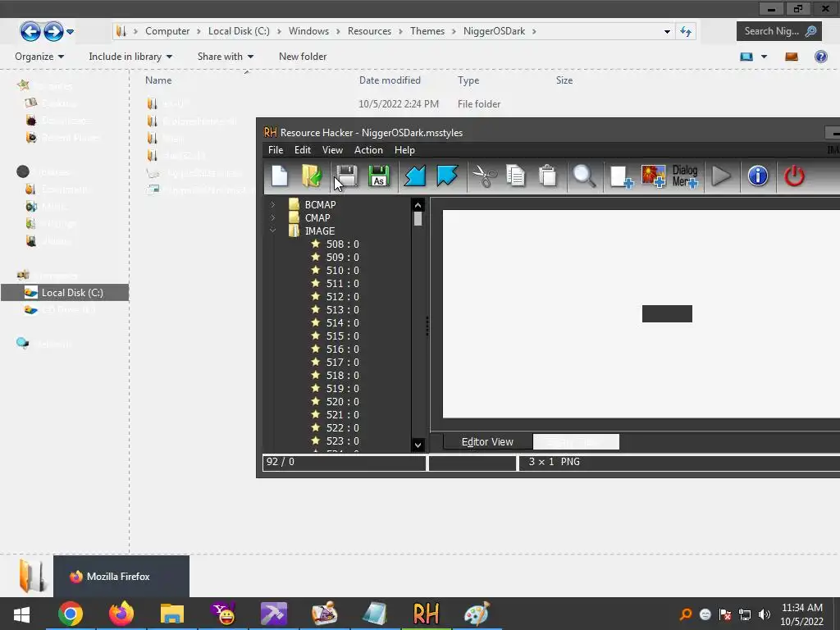This screenshot has height=630, width=840.
Task: Click the blue down-right arrow toolbar icon
Action: pos(447,176)
